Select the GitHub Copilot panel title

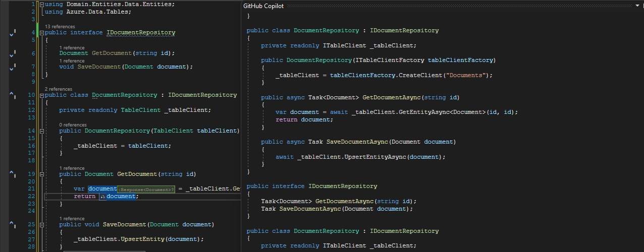coord(263,6)
